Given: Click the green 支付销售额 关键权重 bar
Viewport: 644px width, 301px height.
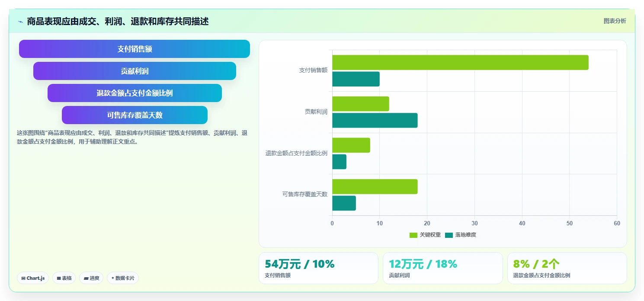Looking at the screenshot, I should [460, 62].
